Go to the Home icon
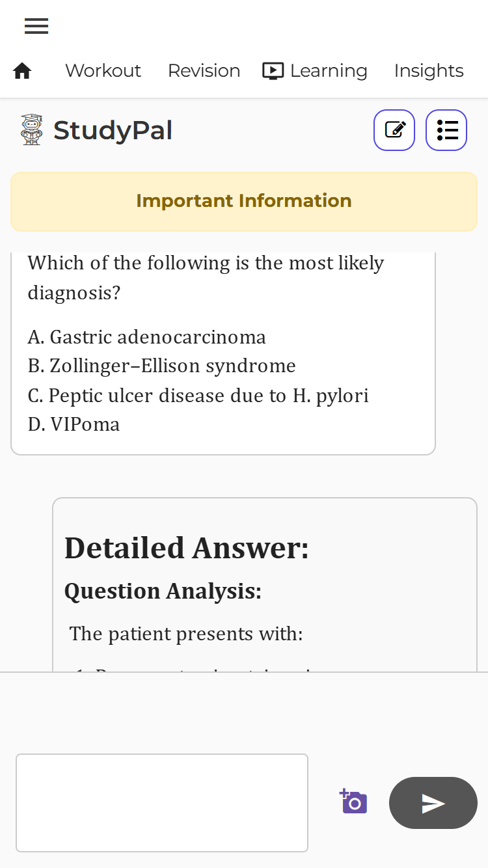 click(x=22, y=71)
